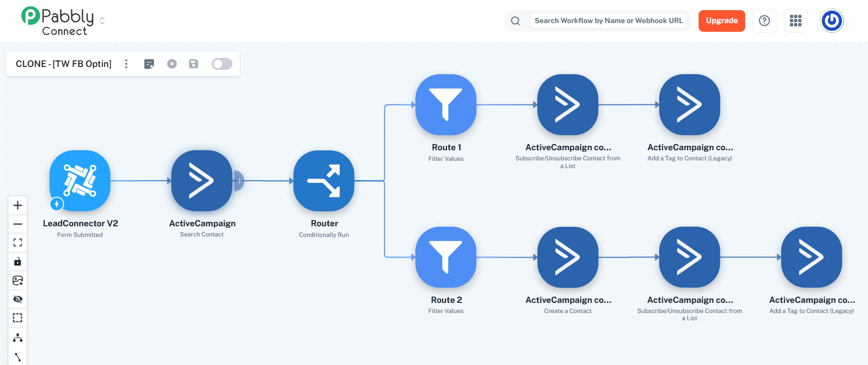The image size is (868, 365).
Task: Run the workflow with play icon
Action: click(172, 64)
